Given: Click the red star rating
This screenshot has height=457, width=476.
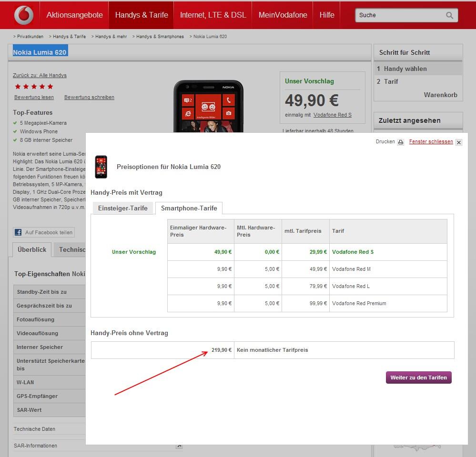Looking at the screenshot, I should click(x=34, y=87).
